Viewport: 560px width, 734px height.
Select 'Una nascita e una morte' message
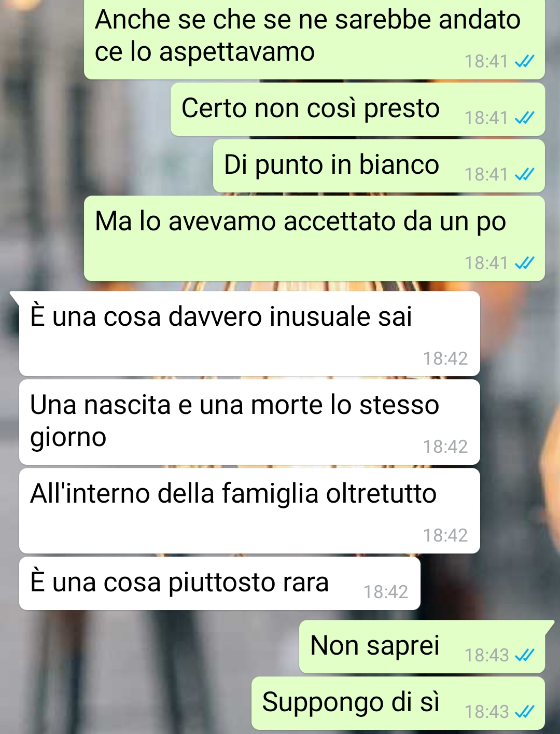point(249,422)
